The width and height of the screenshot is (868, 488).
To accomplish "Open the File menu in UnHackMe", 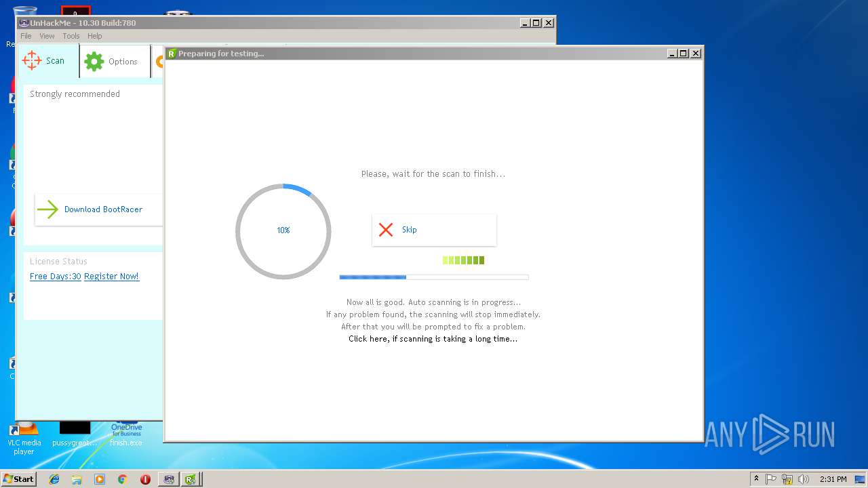I will pos(26,36).
